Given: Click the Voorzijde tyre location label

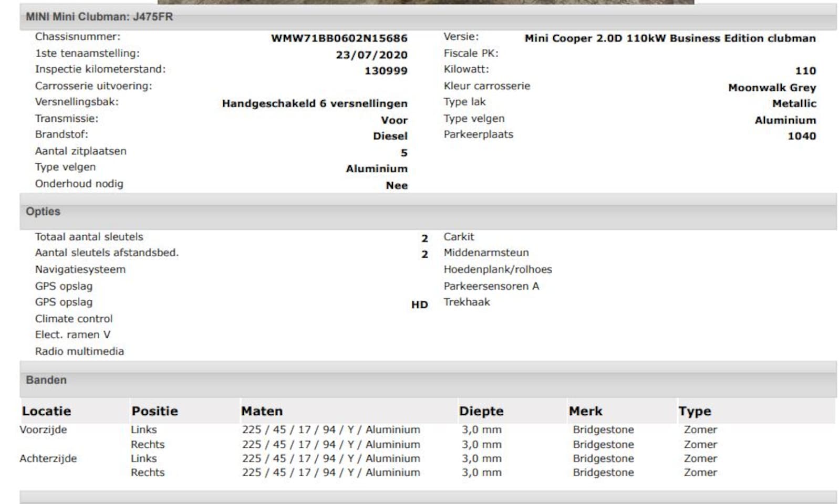Looking at the screenshot, I should click(x=43, y=429).
